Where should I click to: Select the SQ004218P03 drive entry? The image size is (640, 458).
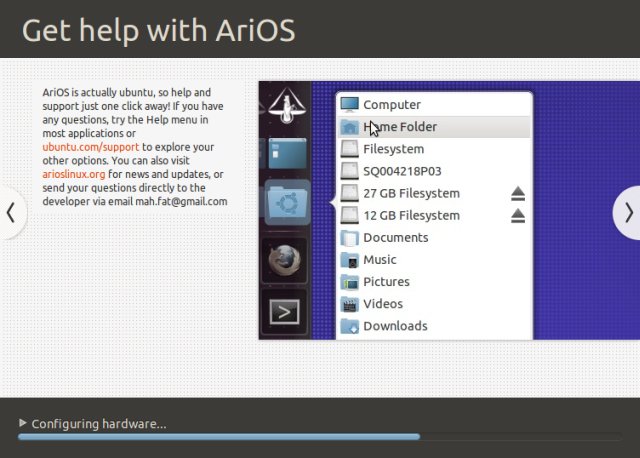[x=434, y=171]
